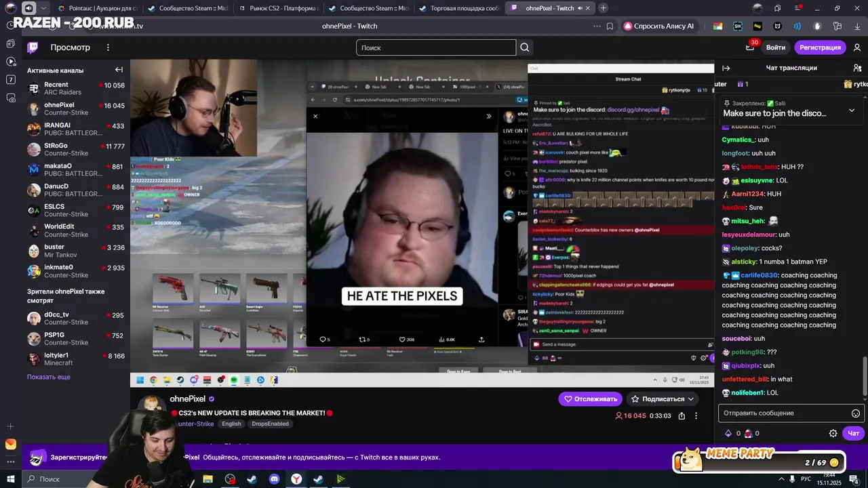
Task: Open РУС keyboard language switcher in tray
Action: [807, 479]
